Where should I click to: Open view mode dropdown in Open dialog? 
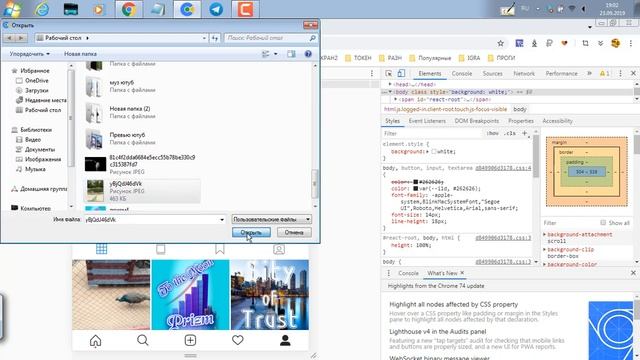pos(276,54)
